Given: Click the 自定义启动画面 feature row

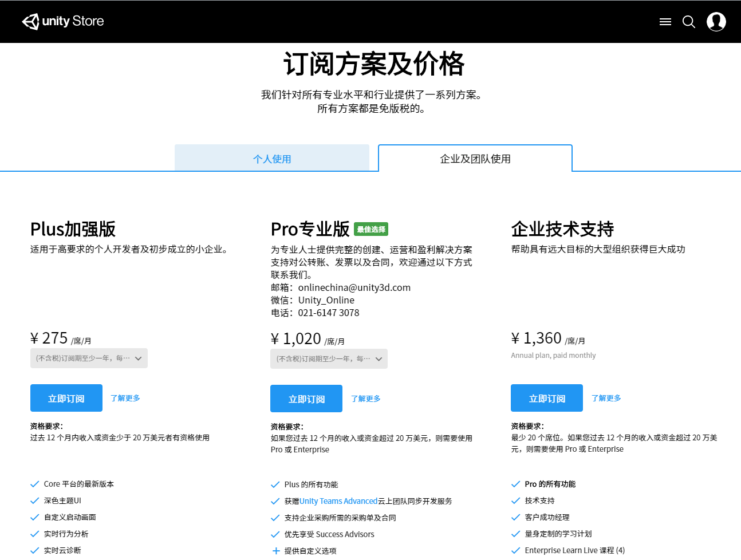Looking at the screenshot, I should pyautogui.click(x=63, y=518).
